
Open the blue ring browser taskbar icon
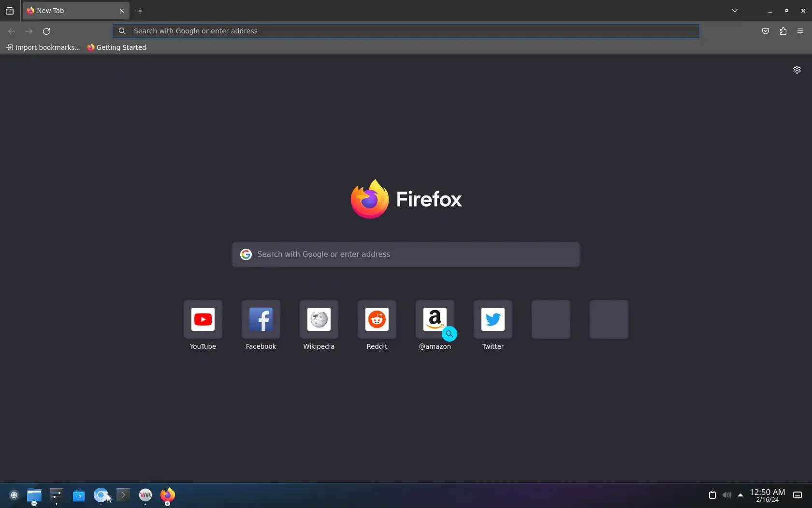tap(101, 495)
